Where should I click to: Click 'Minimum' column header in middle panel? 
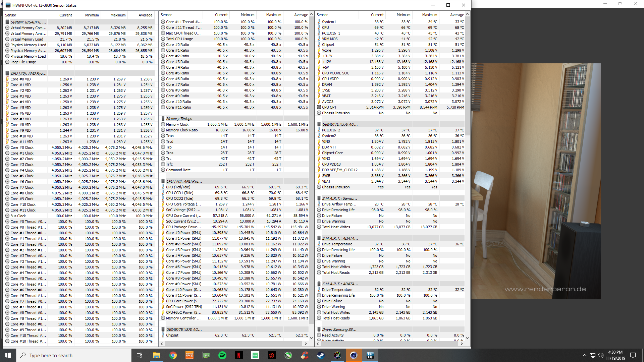point(243,15)
